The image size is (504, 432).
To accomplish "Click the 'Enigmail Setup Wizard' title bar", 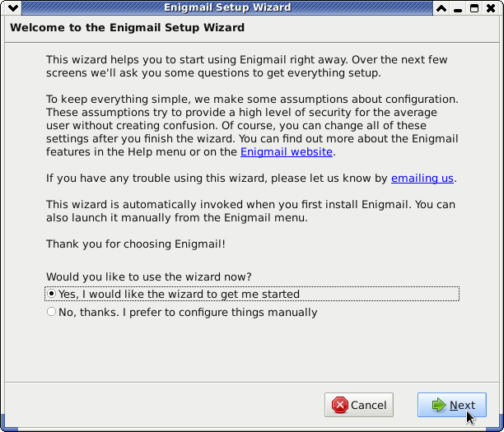I will click(x=227, y=7).
